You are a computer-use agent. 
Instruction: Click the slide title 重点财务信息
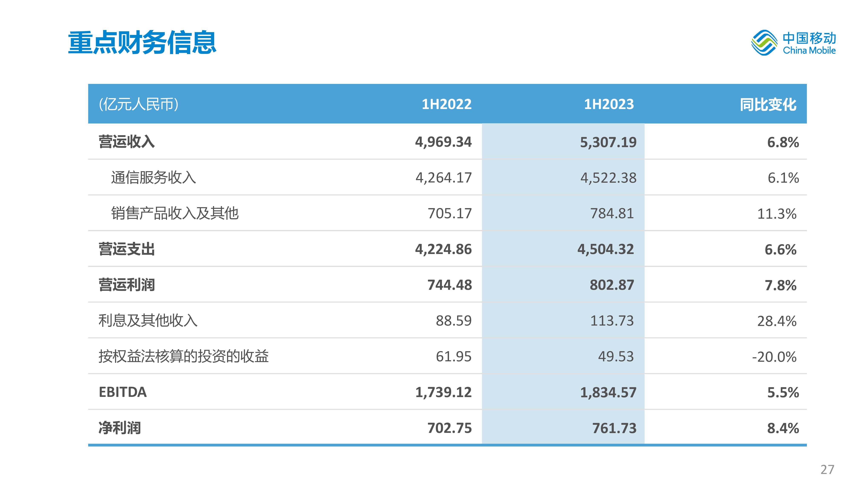(x=142, y=43)
